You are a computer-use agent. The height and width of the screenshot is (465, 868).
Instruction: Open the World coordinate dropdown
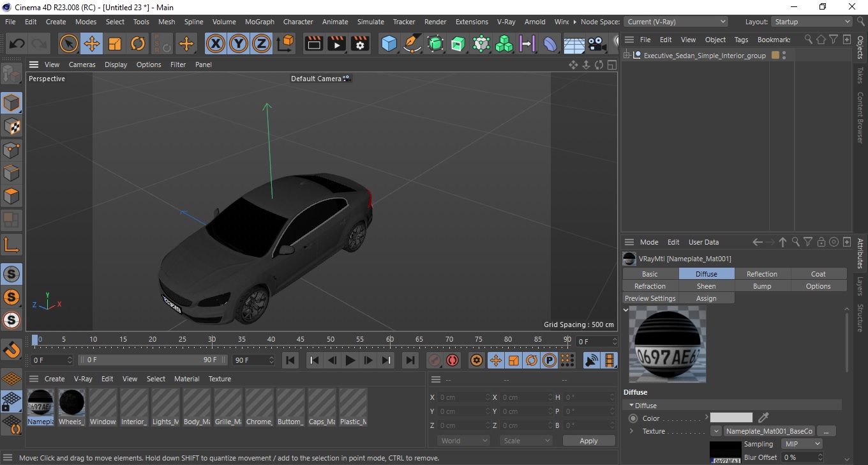coord(464,441)
